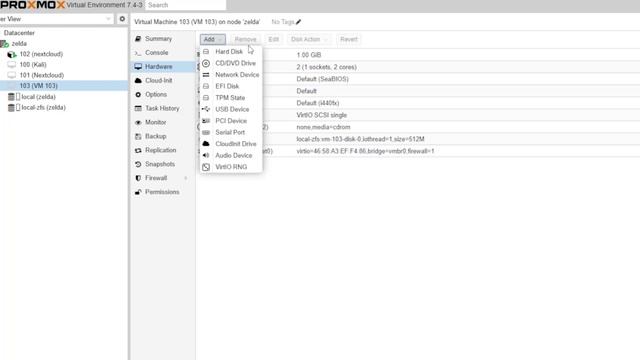Choose Hard Disk from Add menu

click(231, 52)
